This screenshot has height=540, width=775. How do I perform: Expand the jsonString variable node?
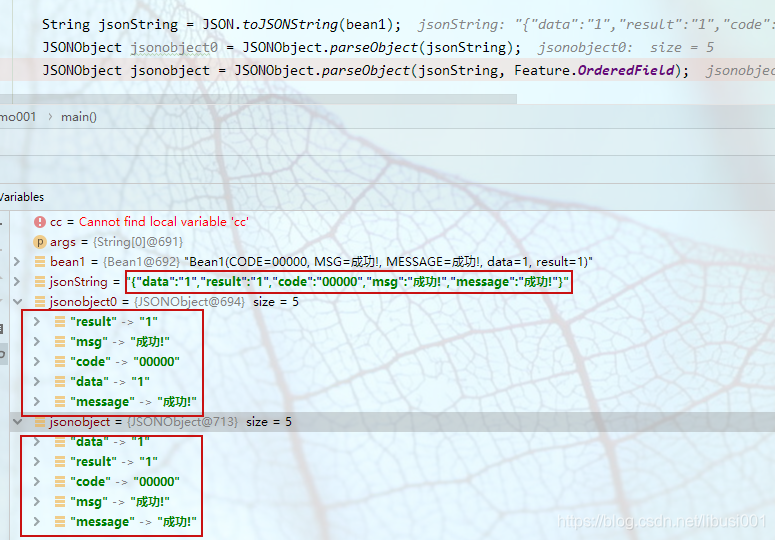[17, 282]
